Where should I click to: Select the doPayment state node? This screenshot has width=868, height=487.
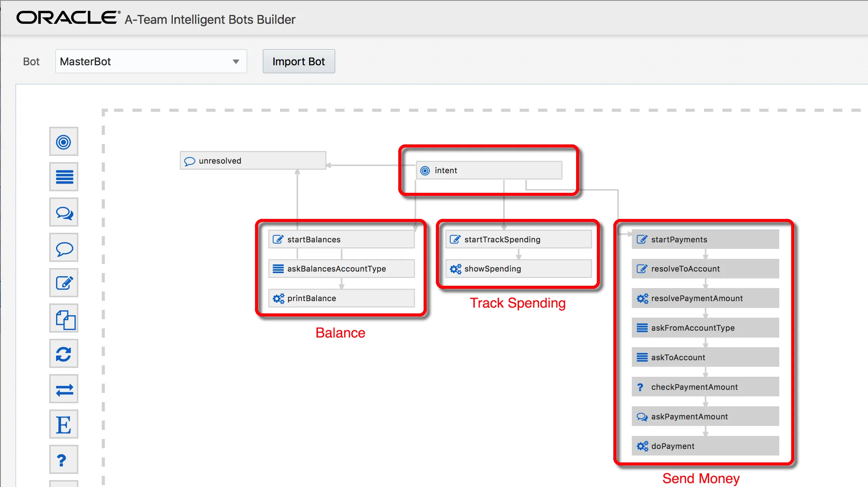[705, 446]
